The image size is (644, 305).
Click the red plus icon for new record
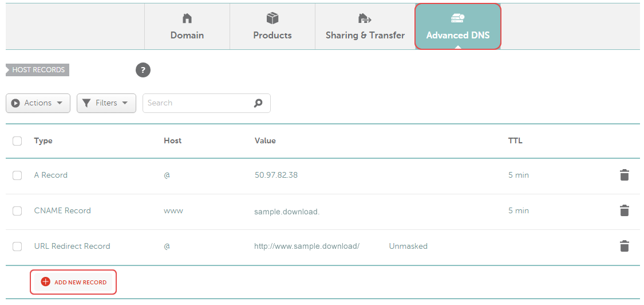(46, 282)
